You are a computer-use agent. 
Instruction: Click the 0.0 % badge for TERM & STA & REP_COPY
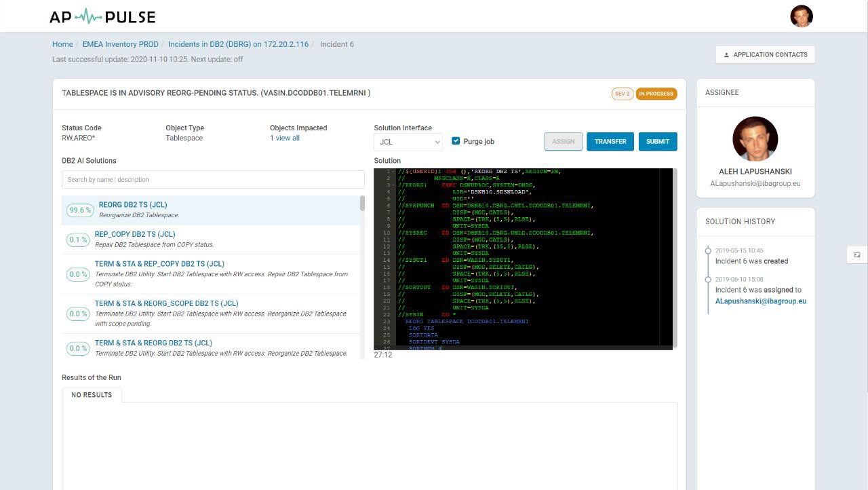click(78, 274)
